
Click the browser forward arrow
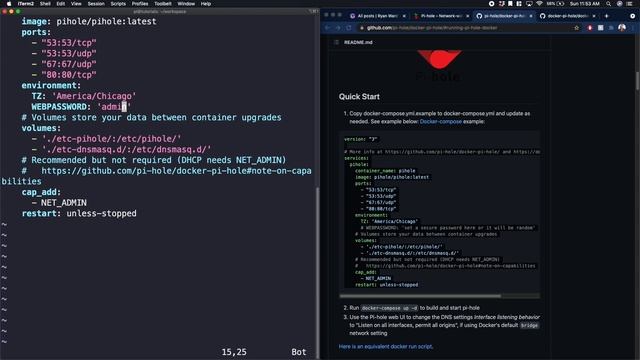[338, 28]
